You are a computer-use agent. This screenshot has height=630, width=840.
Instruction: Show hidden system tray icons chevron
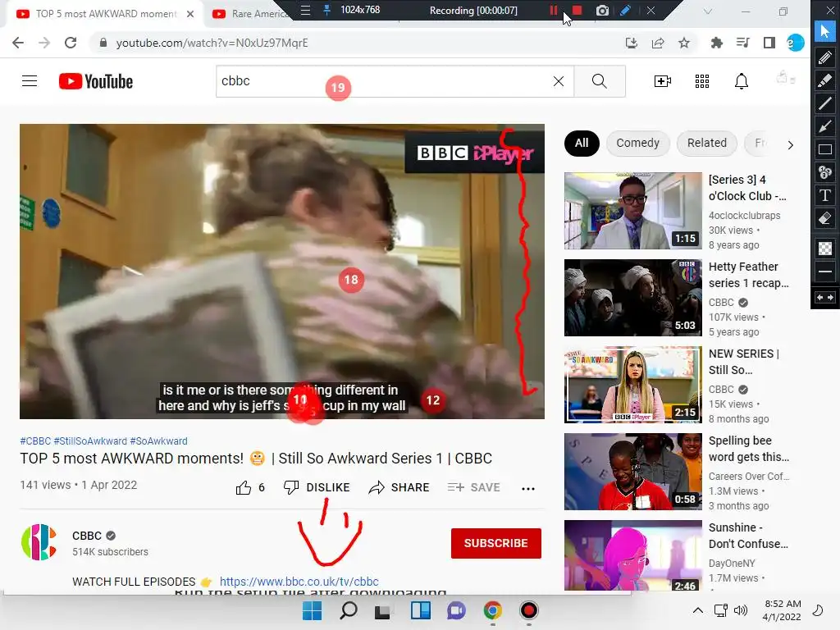697,610
